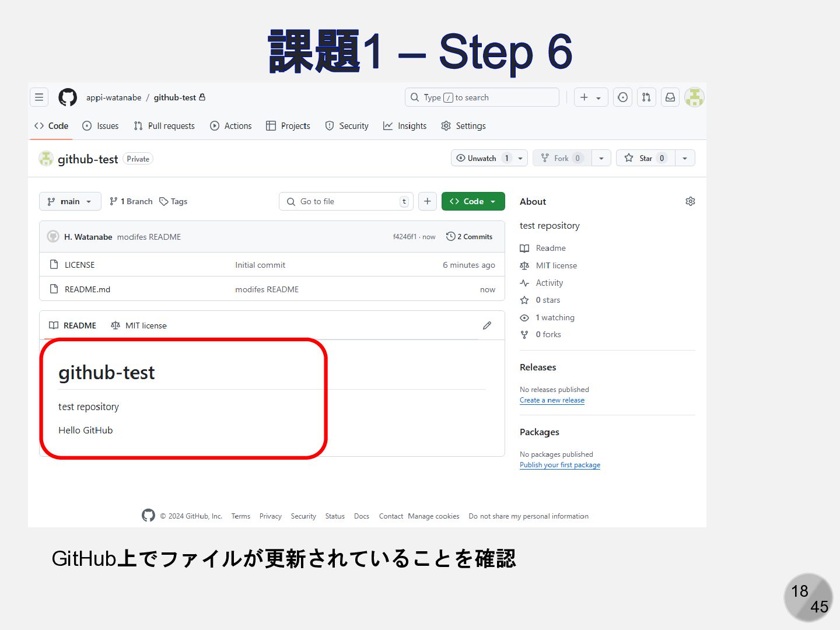The image size is (840, 630).
Task: Open the issues icon in header
Action: coord(623,97)
